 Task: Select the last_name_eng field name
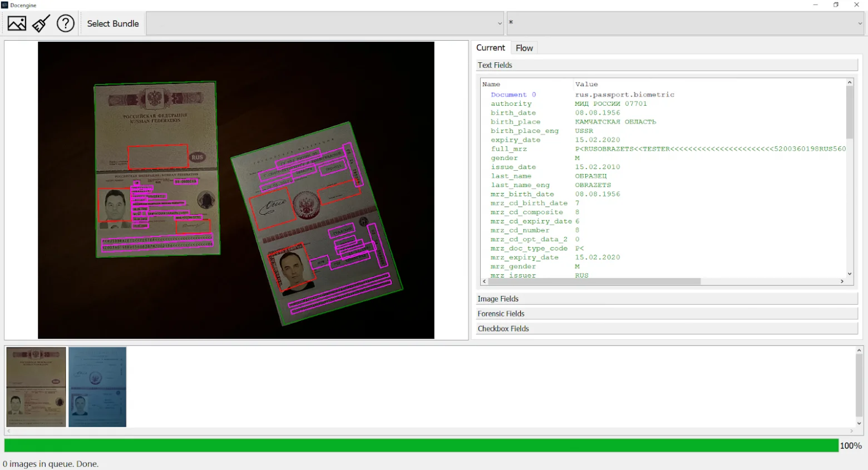pyautogui.click(x=520, y=185)
